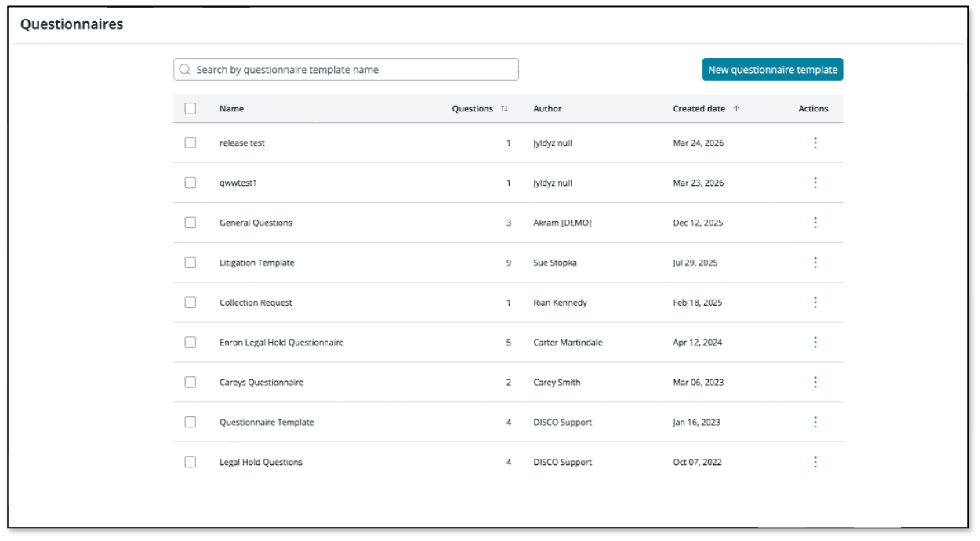Click author Carter Martindale
This screenshot has width=980, height=541.
click(x=568, y=343)
